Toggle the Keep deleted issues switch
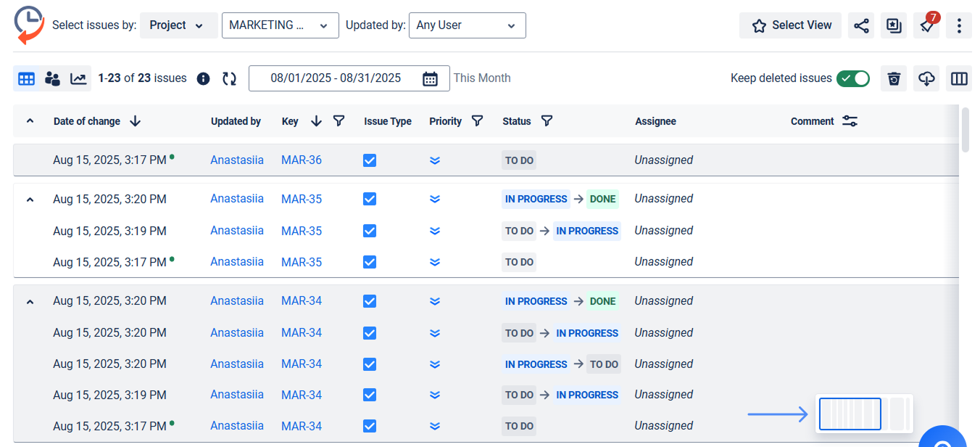The image size is (980, 447). click(x=853, y=78)
